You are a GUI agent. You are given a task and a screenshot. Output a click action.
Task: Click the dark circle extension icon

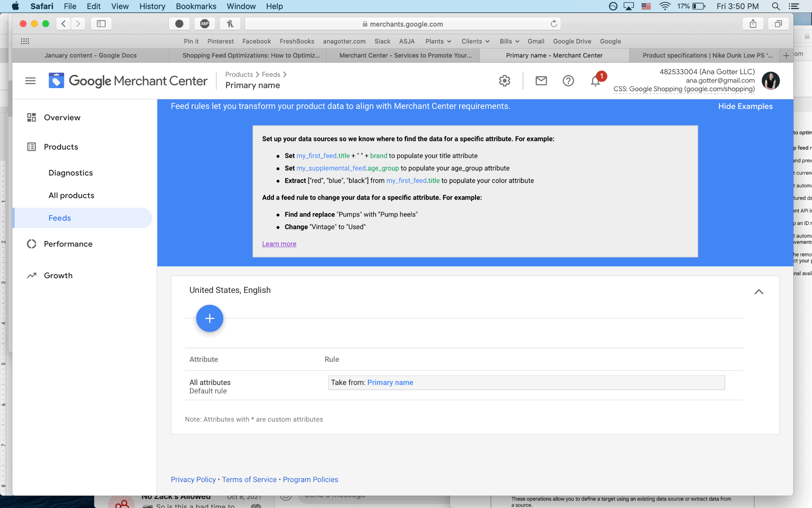pyautogui.click(x=179, y=24)
